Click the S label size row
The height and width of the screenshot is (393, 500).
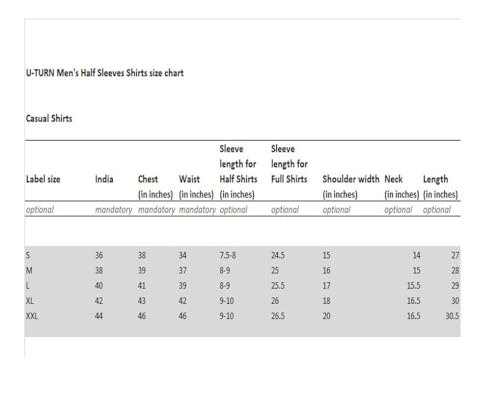point(242,255)
